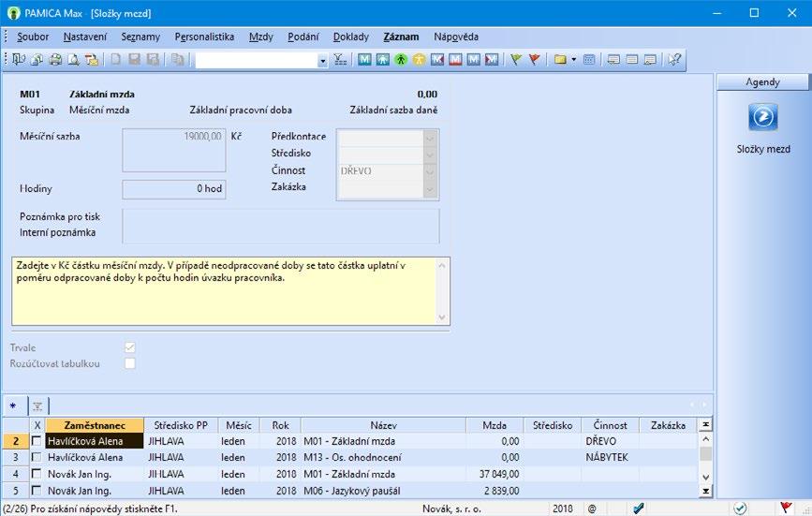Viewport: 812px width, 516px height.
Task: Sort table by Zaměstnanec column header
Action: tap(95, 425)
